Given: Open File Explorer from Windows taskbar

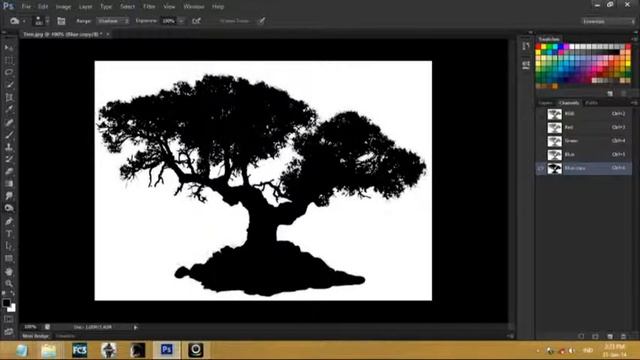Looking at the screenshot, I should tap(48, 350).
